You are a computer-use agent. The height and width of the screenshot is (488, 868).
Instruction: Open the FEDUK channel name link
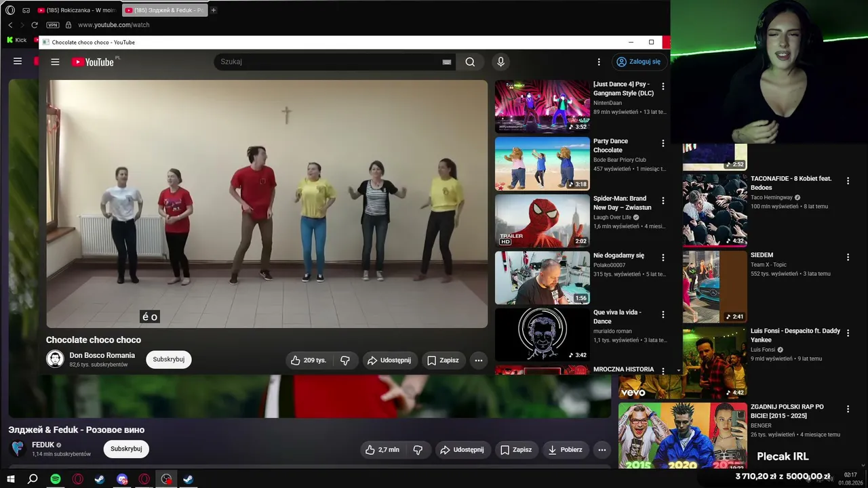(x=43, y=445)
